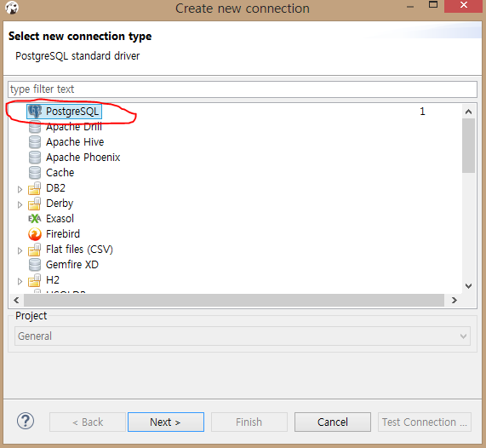Click the Exasol logo icon
The image size is (486, 448).
tap(35, 219)
